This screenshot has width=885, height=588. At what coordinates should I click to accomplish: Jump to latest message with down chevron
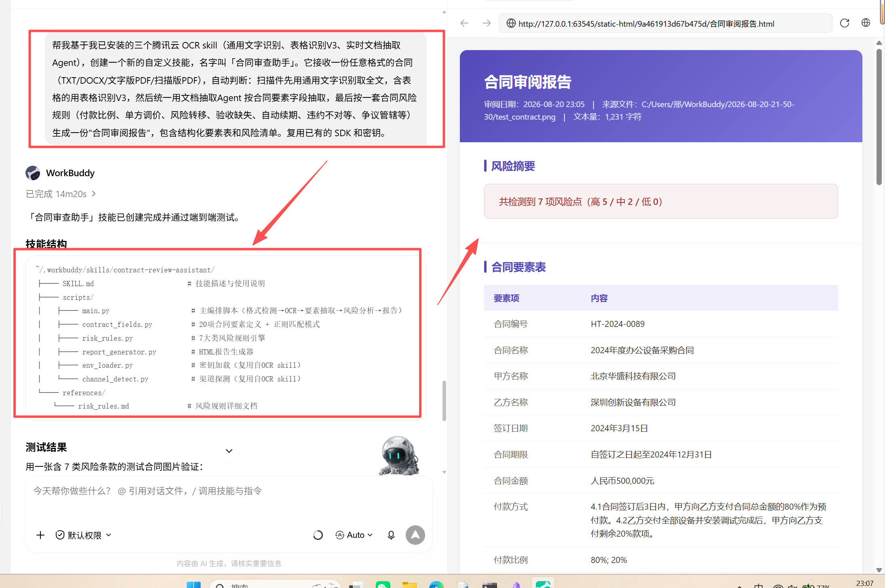[229, 451]
